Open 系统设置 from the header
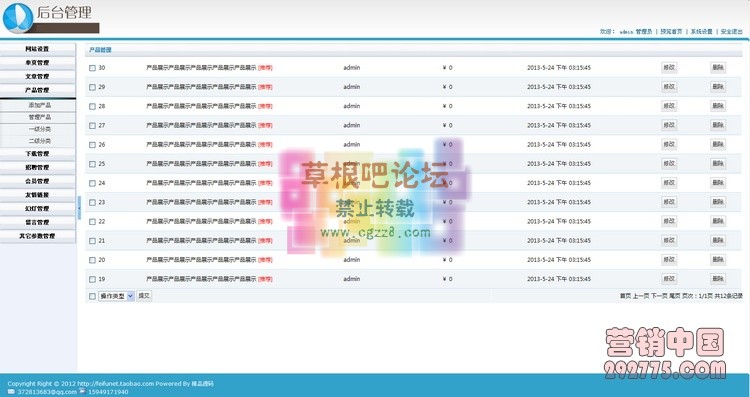This screenshot has width=750, height=397. point(701,32)
